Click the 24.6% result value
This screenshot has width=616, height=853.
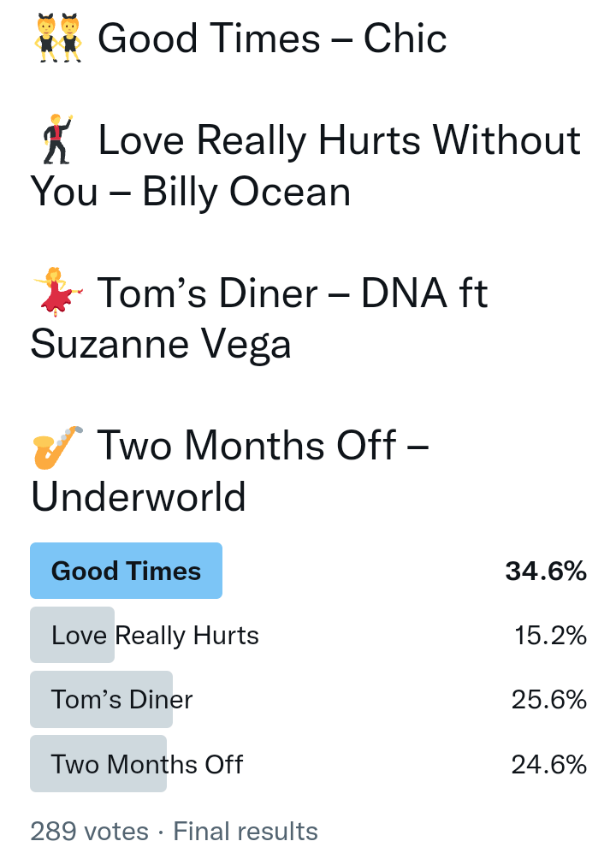549,763
